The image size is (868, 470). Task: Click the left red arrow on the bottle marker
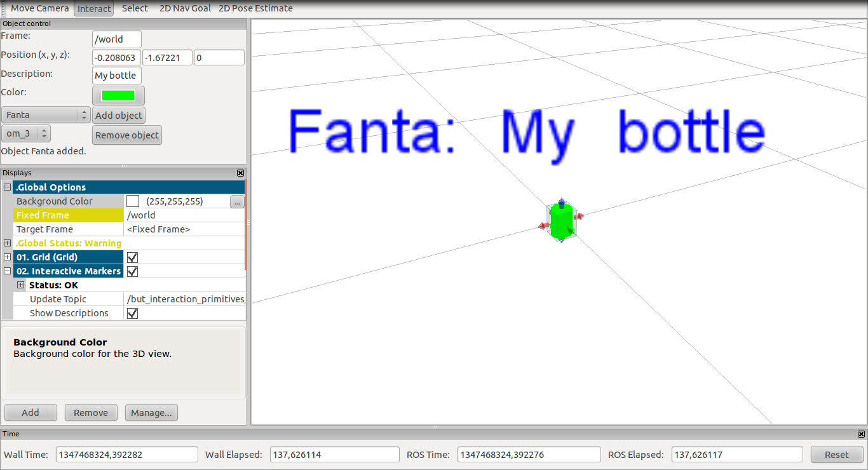[x=543, y=225]
